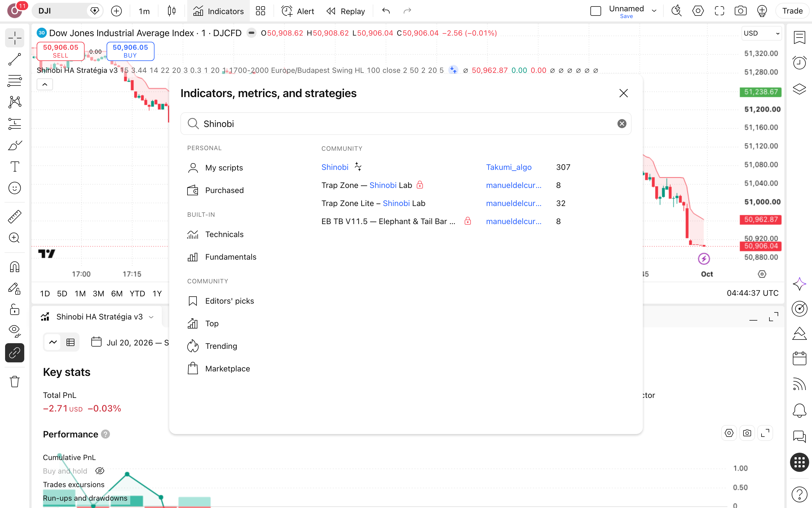Select the text annotation tool

(x=14, y=167)
